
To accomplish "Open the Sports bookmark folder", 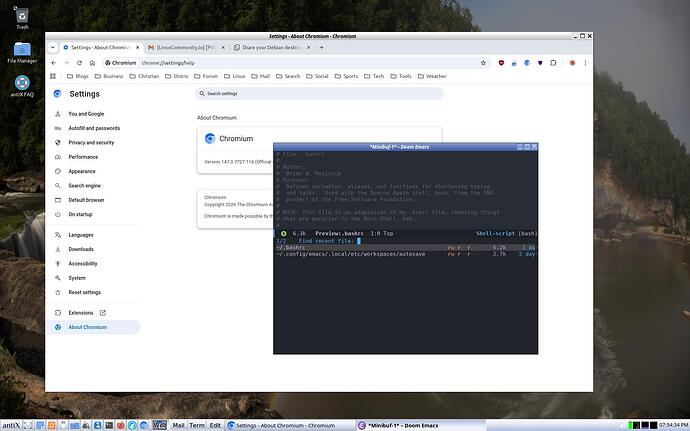I will point(346,76).
